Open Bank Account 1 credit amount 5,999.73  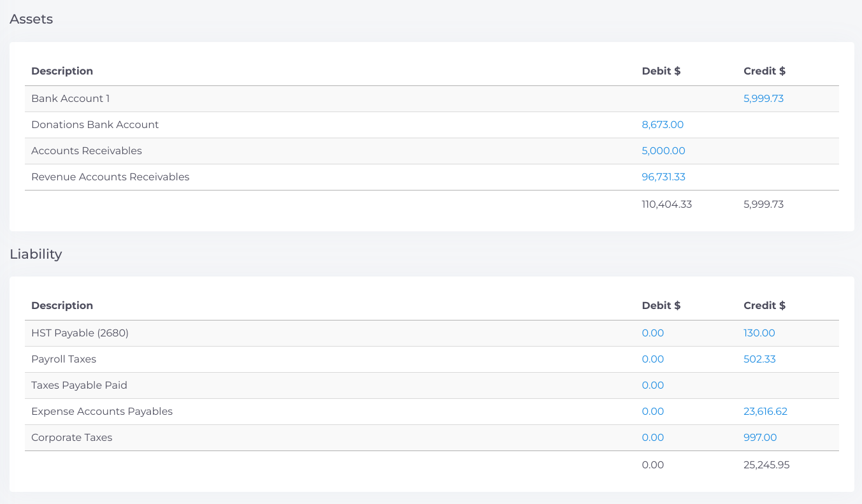click(x=763, y=99)
